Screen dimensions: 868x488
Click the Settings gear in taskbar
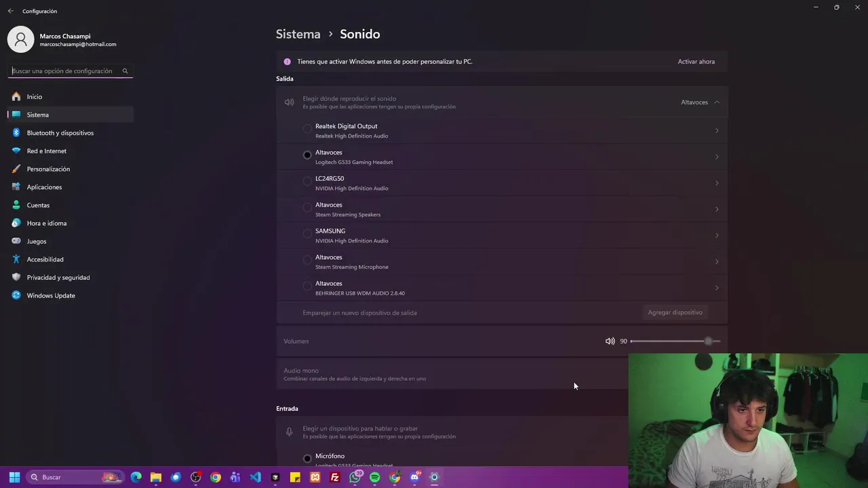[x=435, y=477]
